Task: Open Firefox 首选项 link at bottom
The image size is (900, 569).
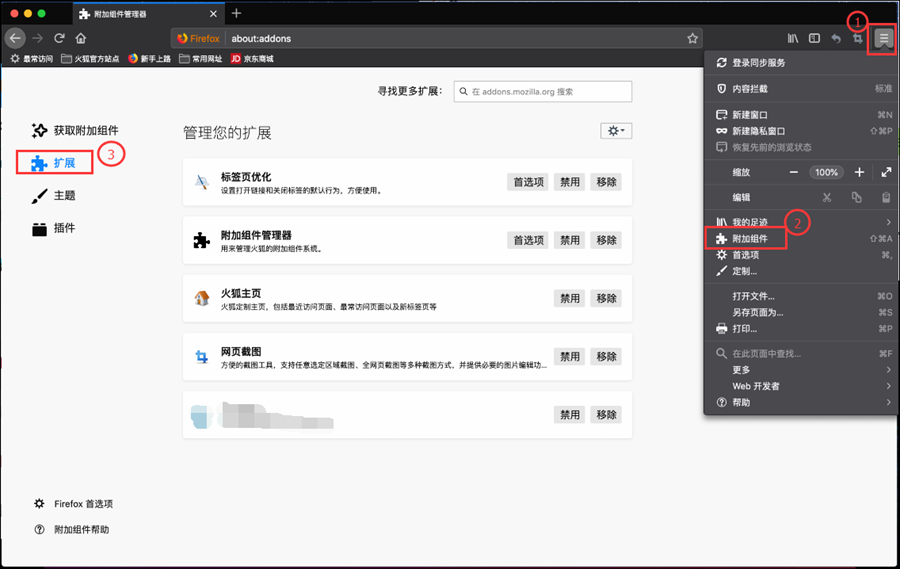Action: tap(83, 504)
